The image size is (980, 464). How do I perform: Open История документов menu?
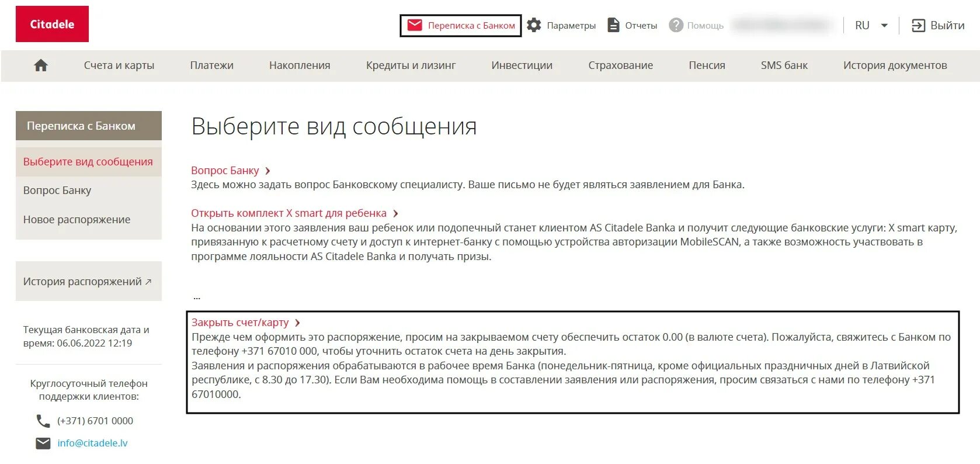click(895, 65)
